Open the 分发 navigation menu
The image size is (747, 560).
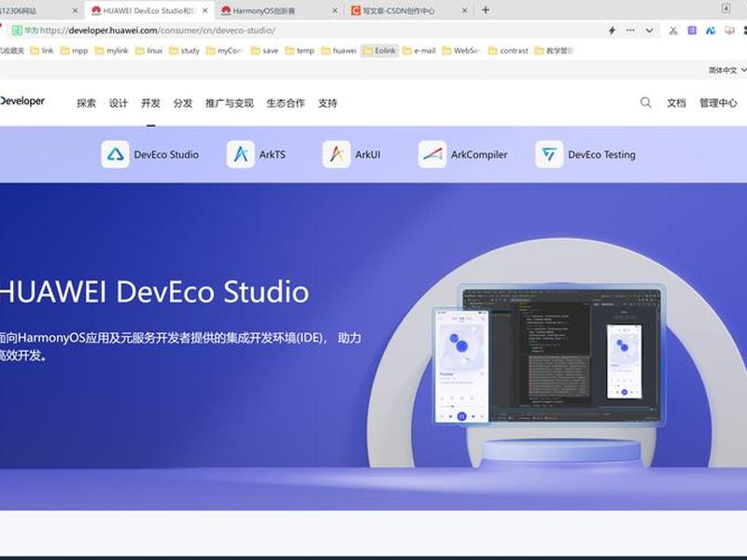182,103
